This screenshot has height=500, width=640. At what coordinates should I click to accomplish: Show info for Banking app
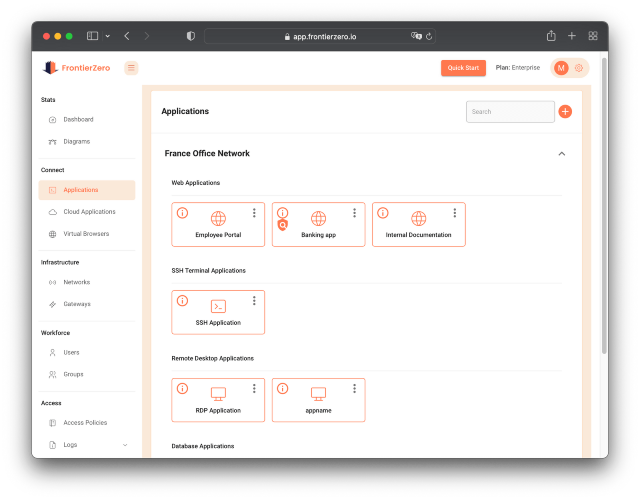(x=282, y=213)
